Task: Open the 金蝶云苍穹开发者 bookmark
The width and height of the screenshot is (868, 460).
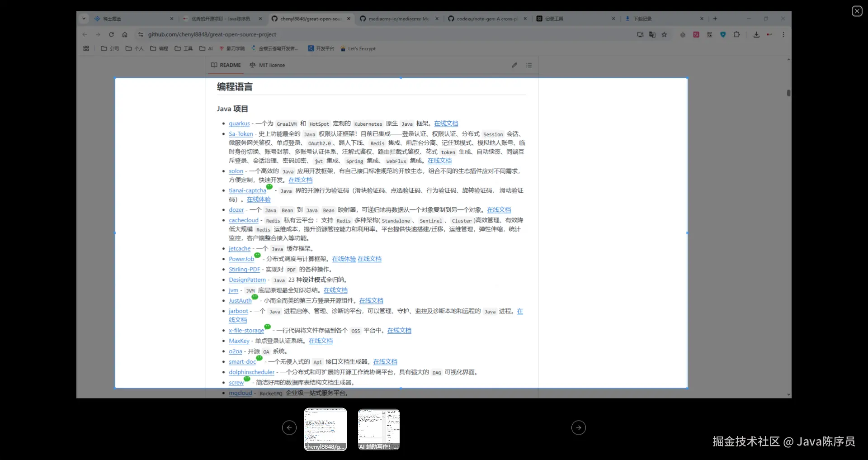Action: (275, 48)
